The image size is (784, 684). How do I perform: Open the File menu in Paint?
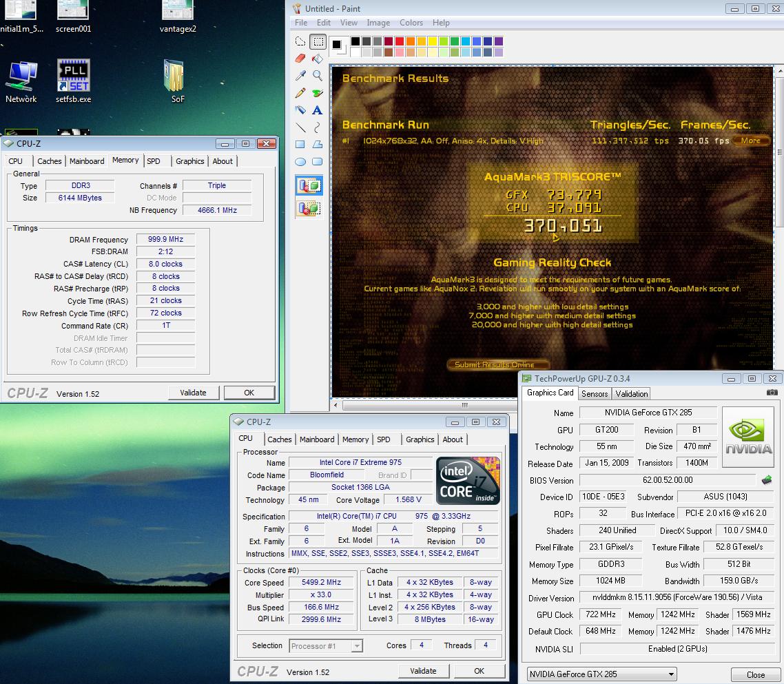301,23
